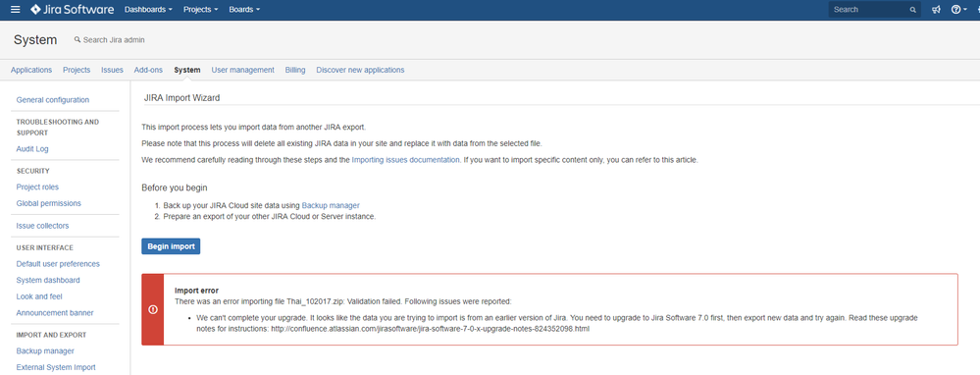Click the Import error title text
This screenshot has height=375, width=980.
197,291
